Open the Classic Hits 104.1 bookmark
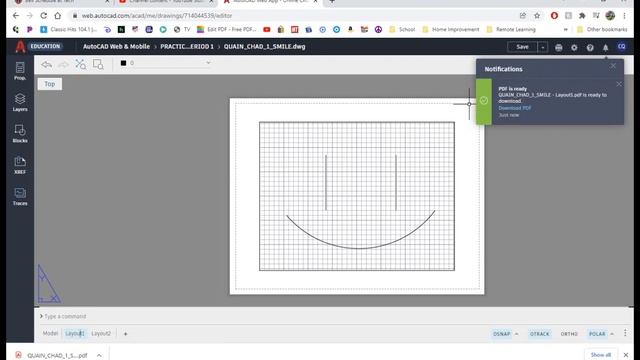Screen dimensions: 640x360 click(69, 29)
